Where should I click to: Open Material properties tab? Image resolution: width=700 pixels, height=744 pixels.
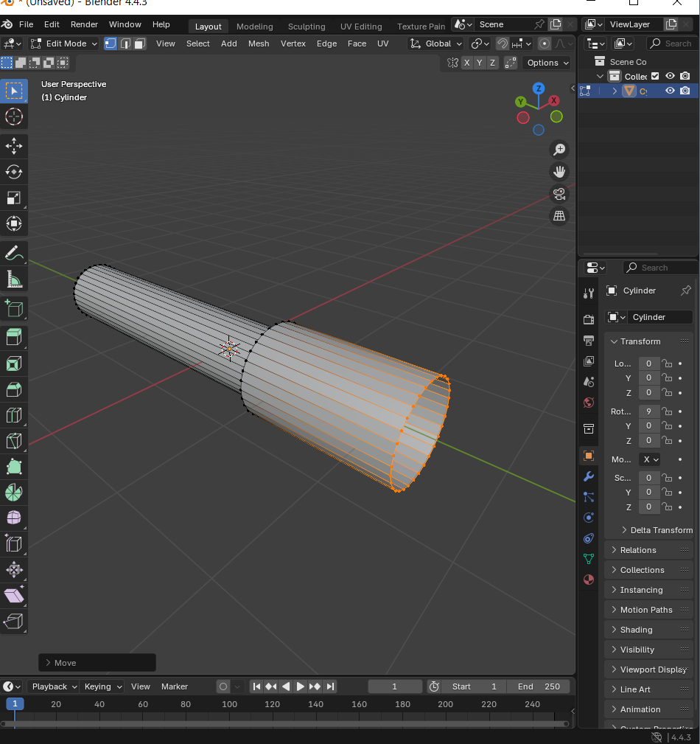click(589, 580)
